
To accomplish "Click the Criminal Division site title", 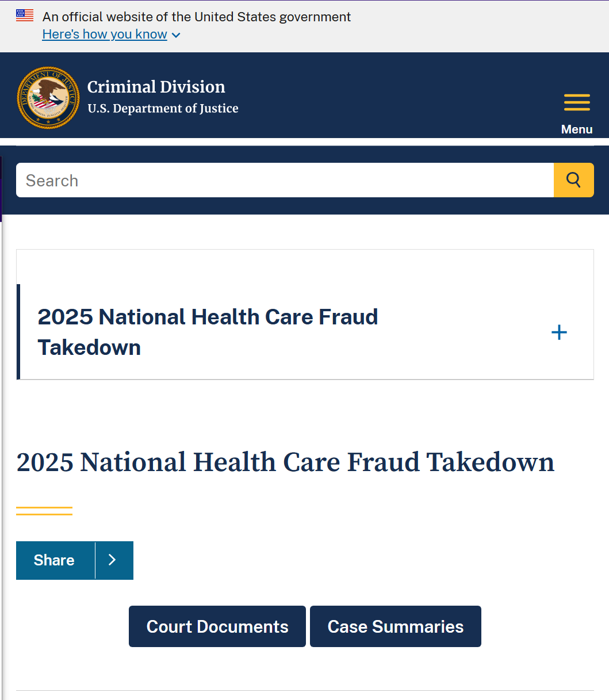I will point(156,87).
